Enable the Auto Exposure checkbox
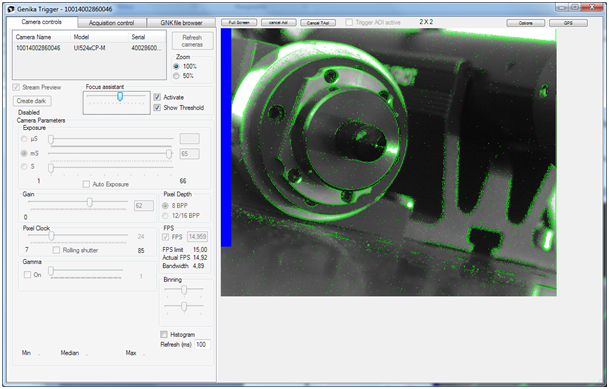 (x=86, y=184)
